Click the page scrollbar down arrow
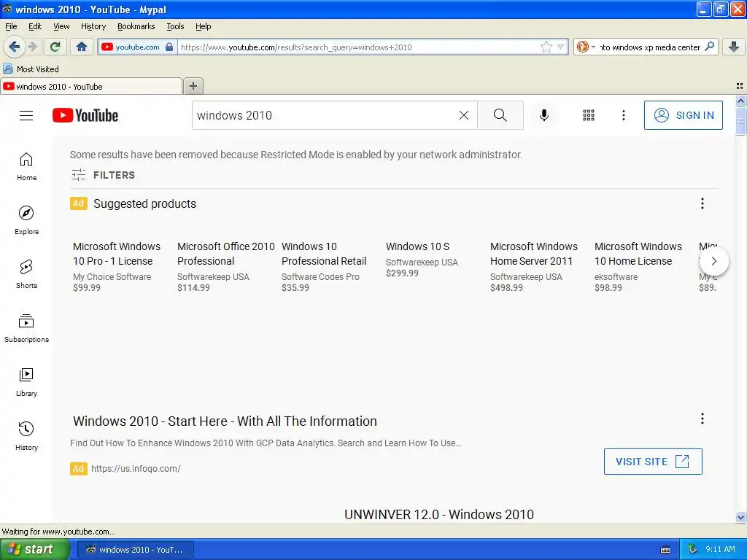Viewport: 747px width, 560px height. (740, 517)
